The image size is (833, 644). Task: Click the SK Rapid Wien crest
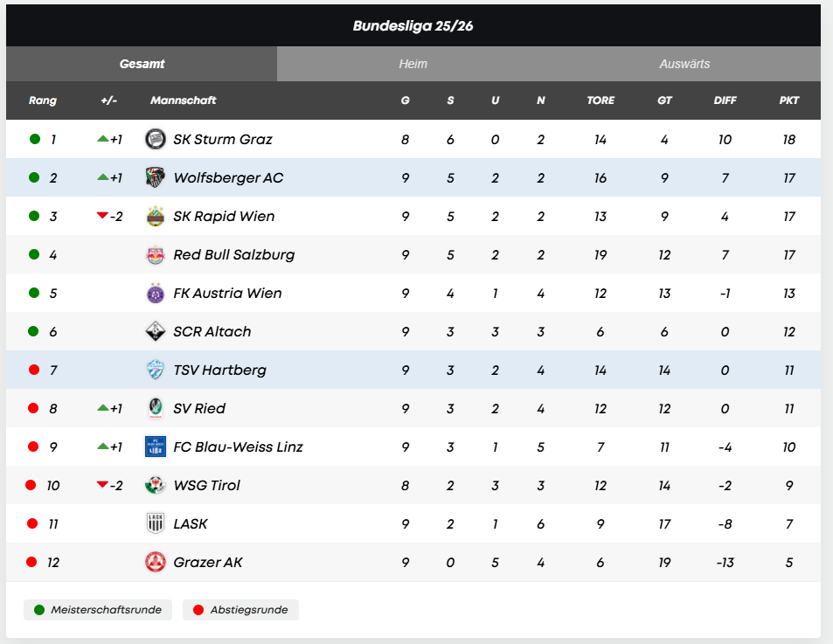[x=156, y=216]
